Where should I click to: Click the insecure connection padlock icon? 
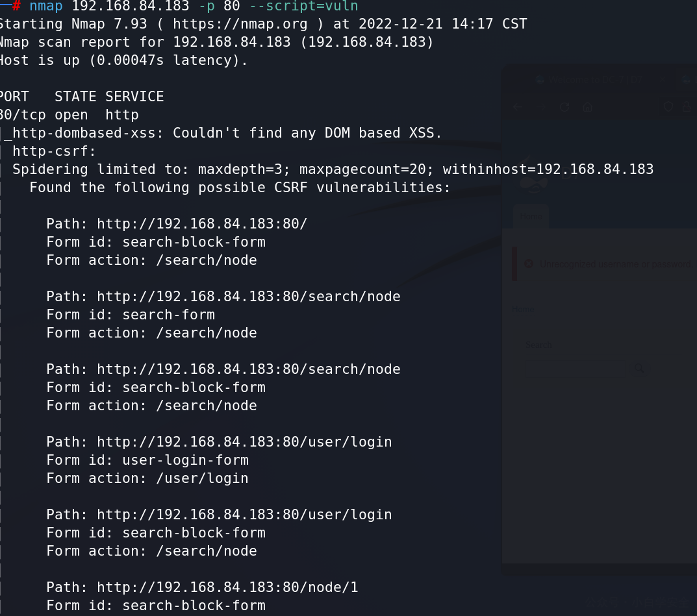coord(687,106)
